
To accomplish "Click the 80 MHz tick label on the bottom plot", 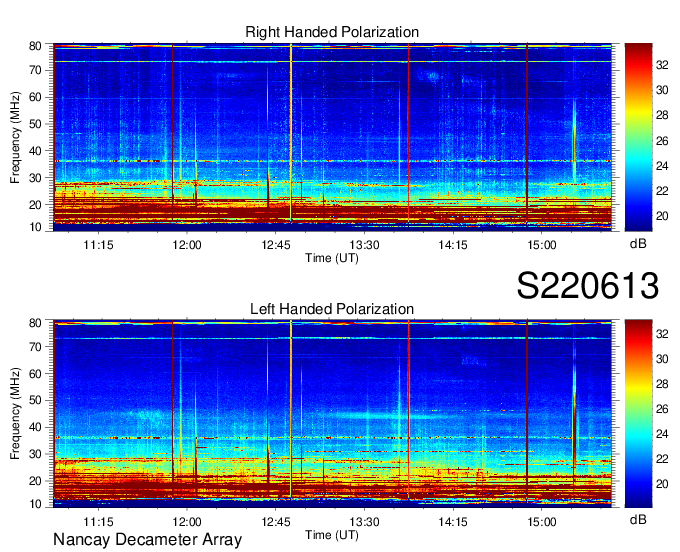I will coord(35,323).
